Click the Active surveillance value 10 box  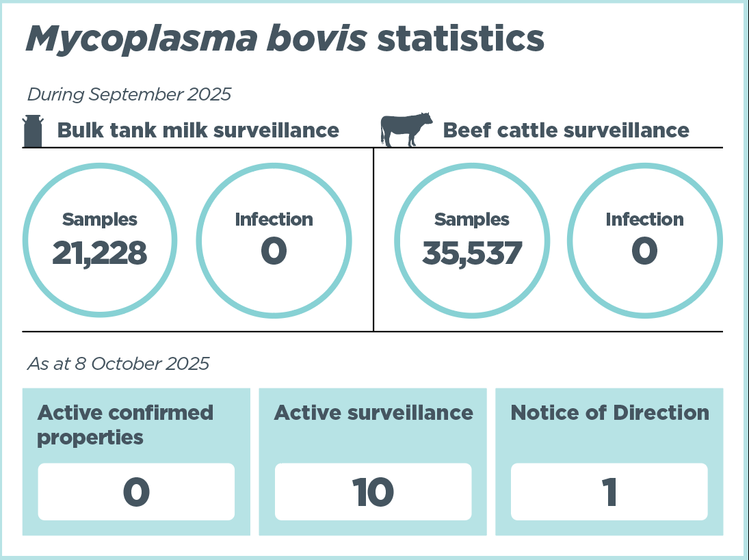click(x=373, y=492)
